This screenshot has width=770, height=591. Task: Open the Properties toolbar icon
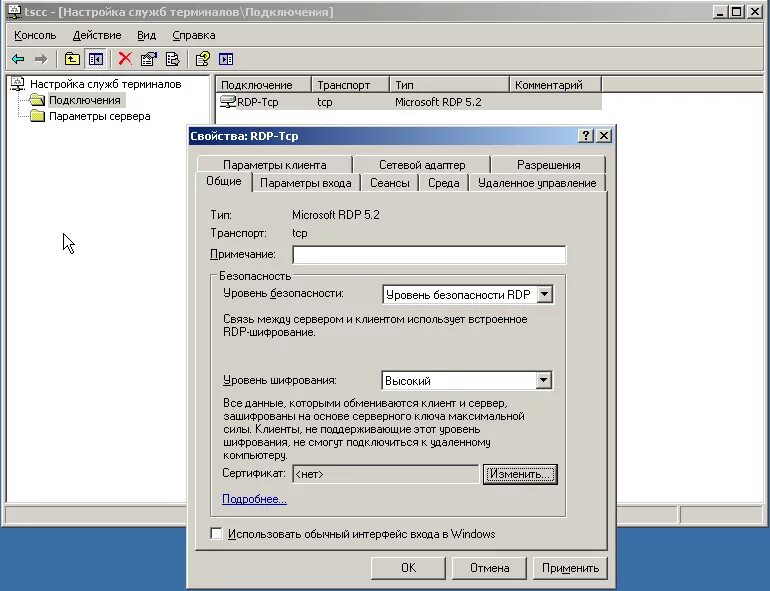pyautogui.click(x=148, y=59)
